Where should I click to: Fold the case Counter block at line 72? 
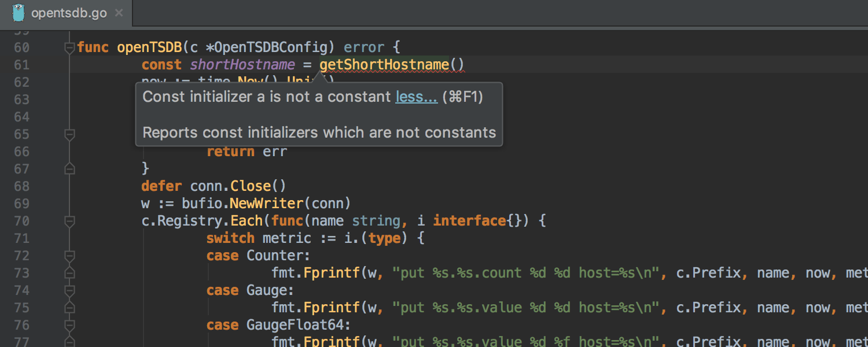[69, 256]
